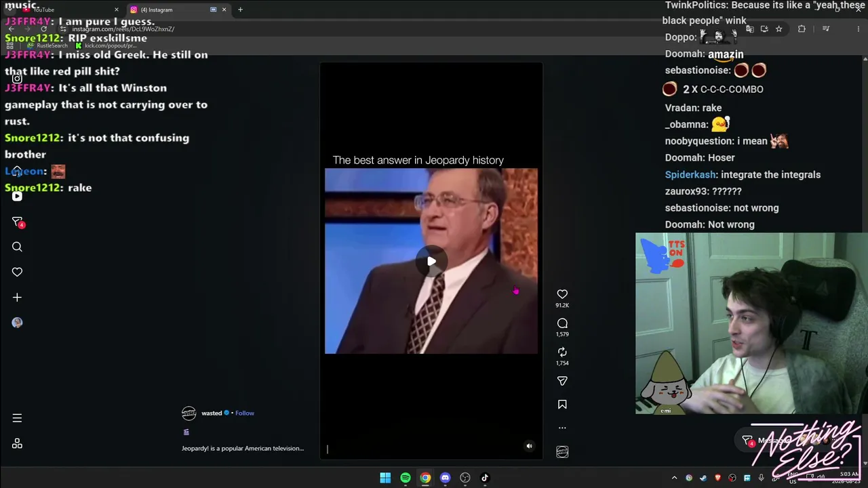Click the reel title "The best answer in Jeopardy history"

pyautogui.click(x=418, y=160)
